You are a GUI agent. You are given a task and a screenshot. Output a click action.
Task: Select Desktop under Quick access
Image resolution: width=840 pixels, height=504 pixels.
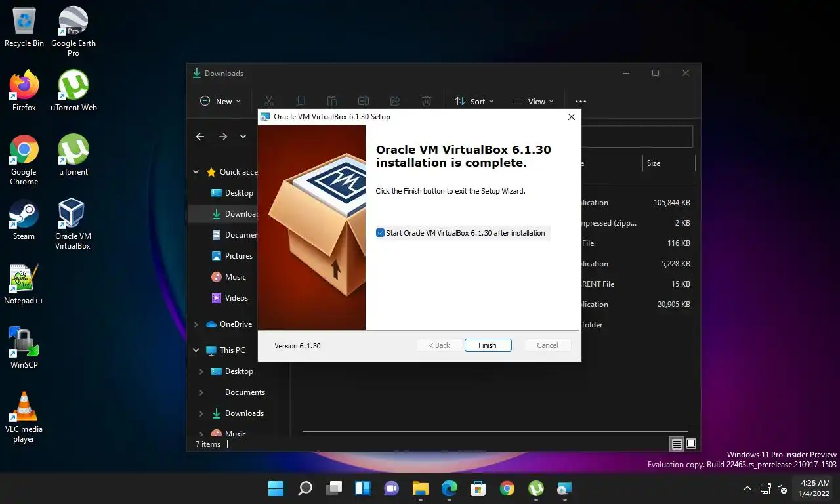pos(239,193)
